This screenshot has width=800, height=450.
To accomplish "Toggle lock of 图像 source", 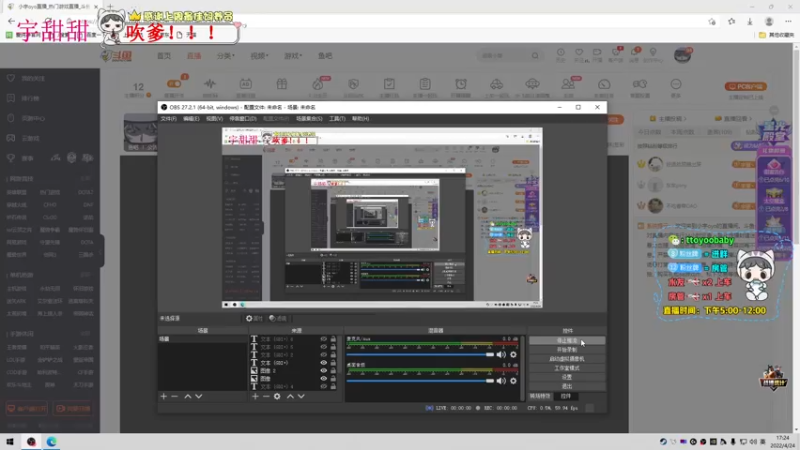I will (333, 379).
